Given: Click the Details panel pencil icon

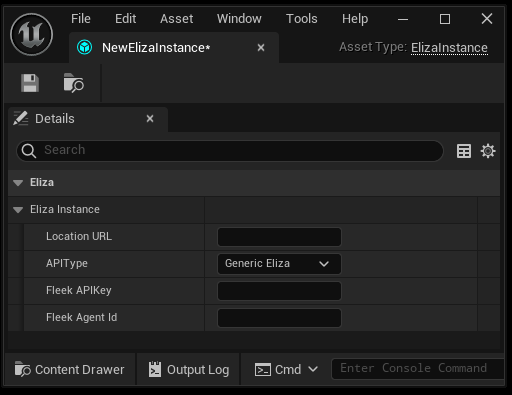Looking at the screenshot, I should point(21,118).
